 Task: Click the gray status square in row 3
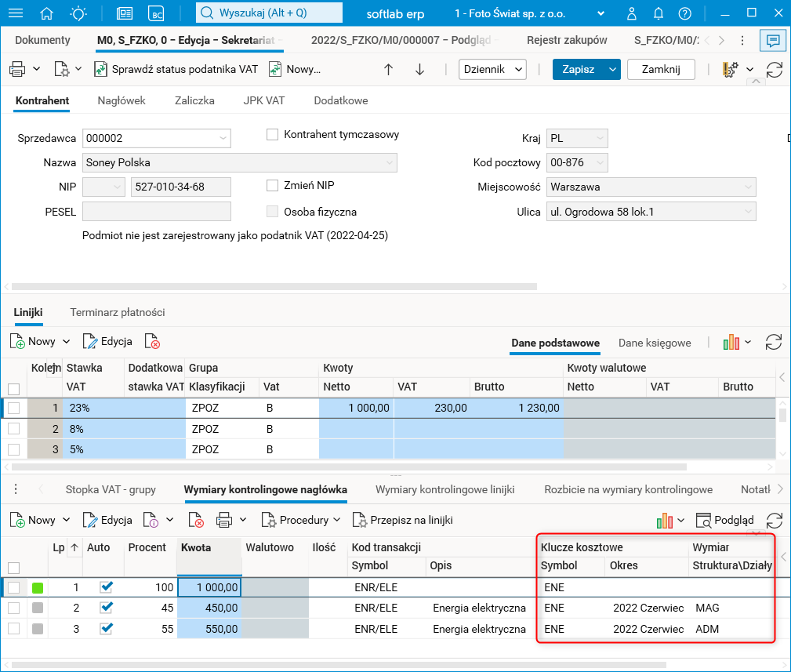pyautogui.click(x=38, y=629)
